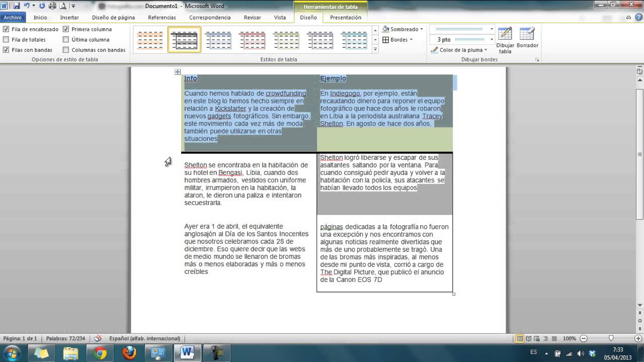Save the document via quick access icon
Image resolution: width=644 pixels, height=362 pixels.
[16, 6]
